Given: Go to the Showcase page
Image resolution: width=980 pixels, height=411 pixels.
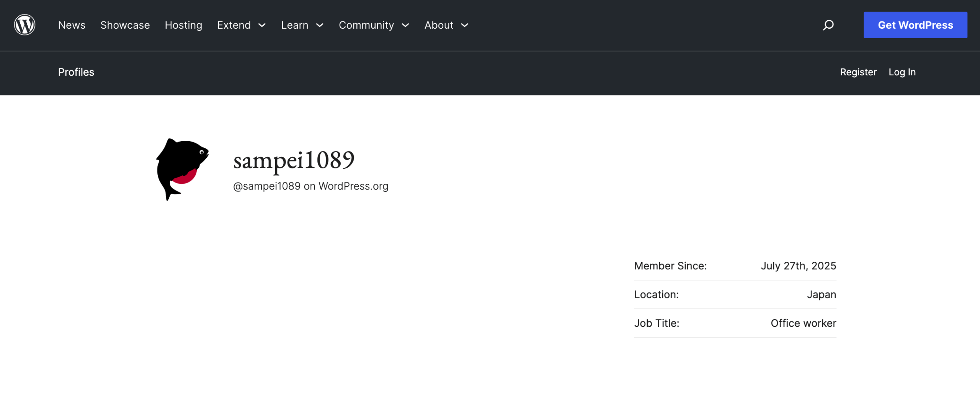Looking at the screenshot, I should pos(125,25).
